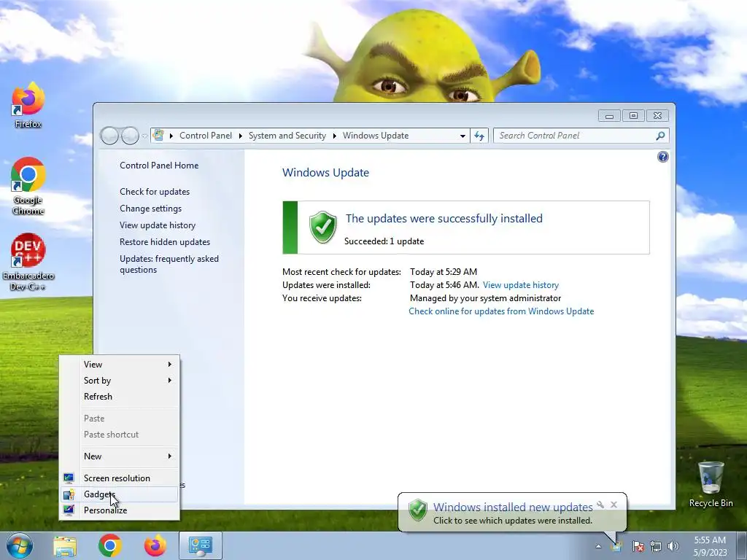
Task: Click the shield icon in notification balloon
Action: point(418,510)
